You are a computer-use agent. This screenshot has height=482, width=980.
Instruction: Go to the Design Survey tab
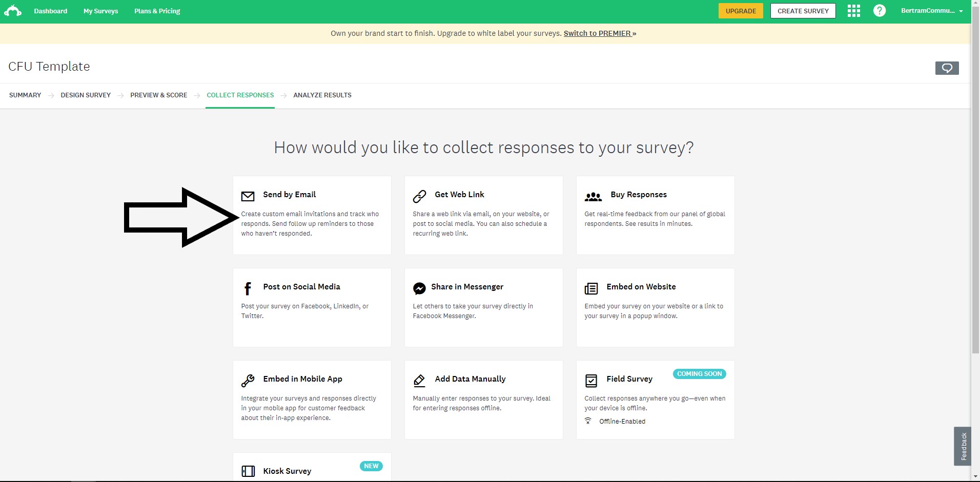click(x=86, y=95)
